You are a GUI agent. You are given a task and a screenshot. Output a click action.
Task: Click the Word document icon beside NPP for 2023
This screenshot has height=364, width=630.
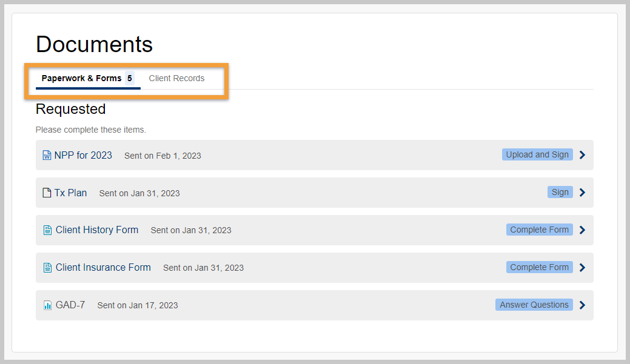point(47,155)
